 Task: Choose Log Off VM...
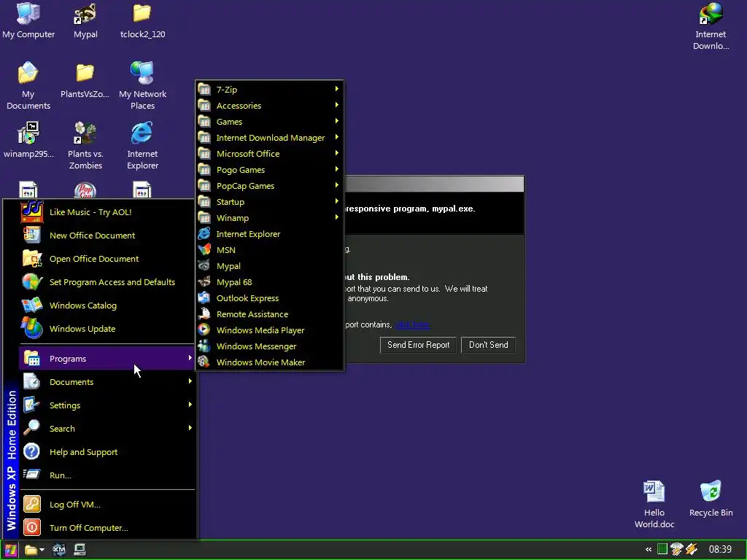[x=107, y=505]
